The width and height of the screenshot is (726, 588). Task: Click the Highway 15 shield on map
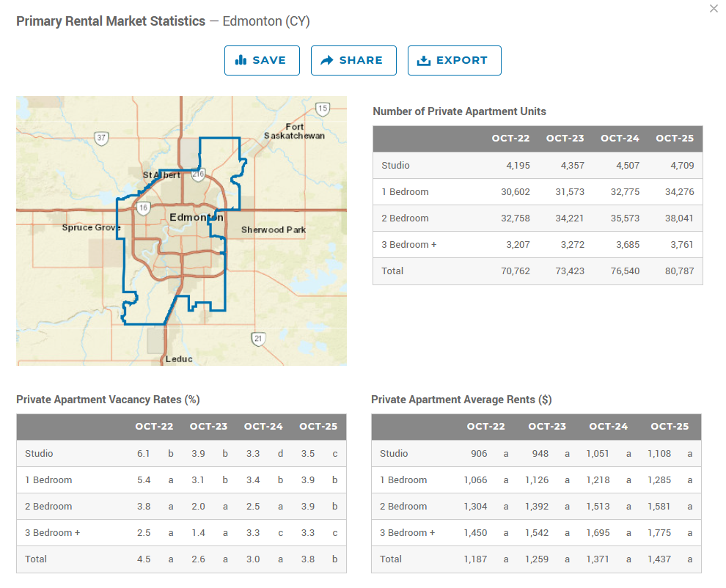[x=322, y=109]
